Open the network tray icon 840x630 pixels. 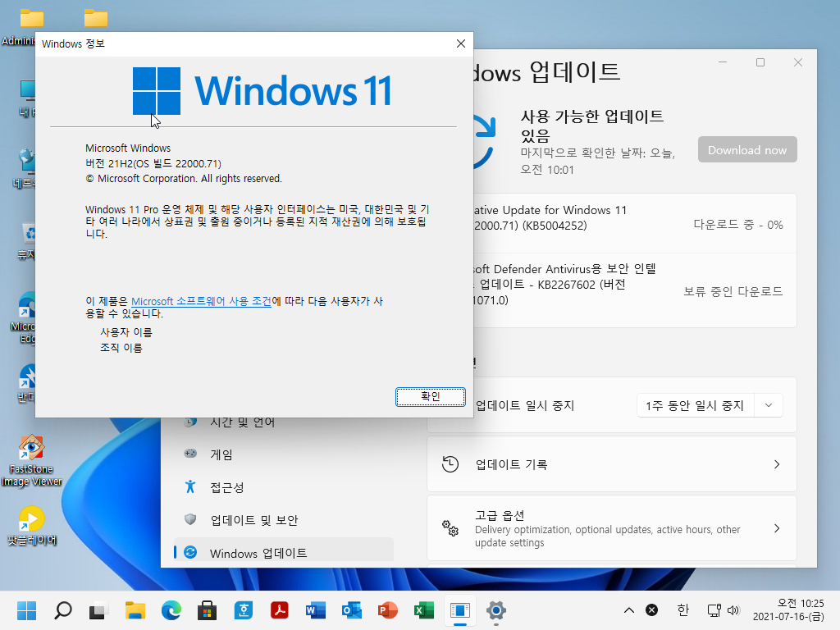tap(714, 610)
